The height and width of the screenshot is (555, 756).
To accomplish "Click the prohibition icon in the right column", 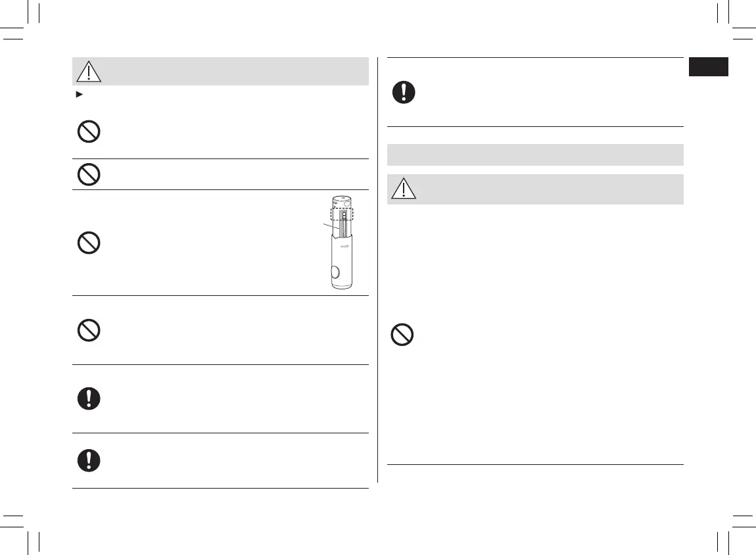I will coord(402,337).
